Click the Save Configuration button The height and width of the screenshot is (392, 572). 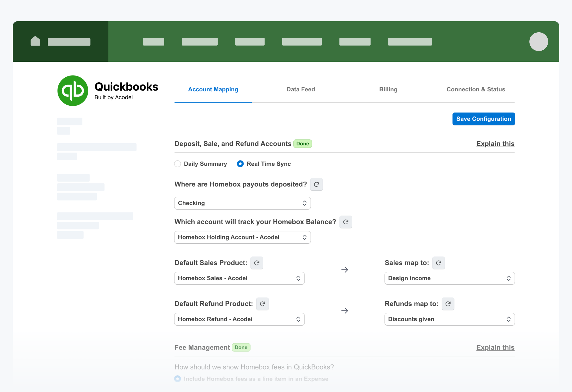click(483, 118)
